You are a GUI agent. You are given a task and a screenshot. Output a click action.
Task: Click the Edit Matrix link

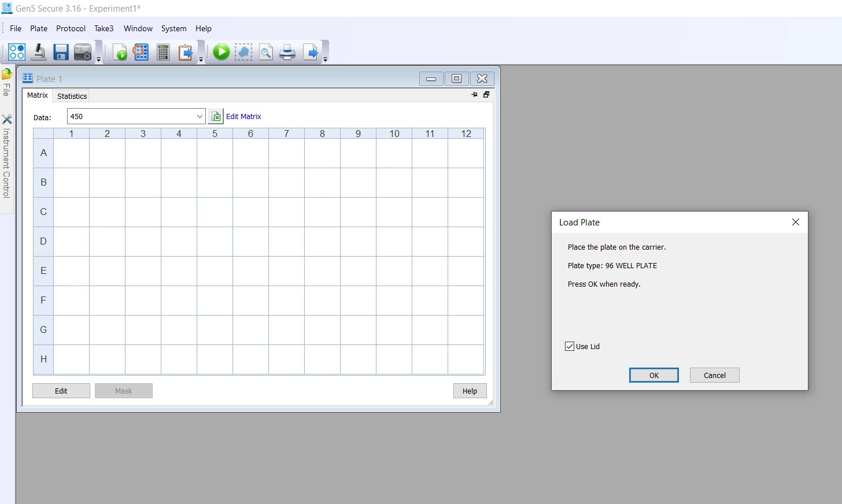pos(243,116)
